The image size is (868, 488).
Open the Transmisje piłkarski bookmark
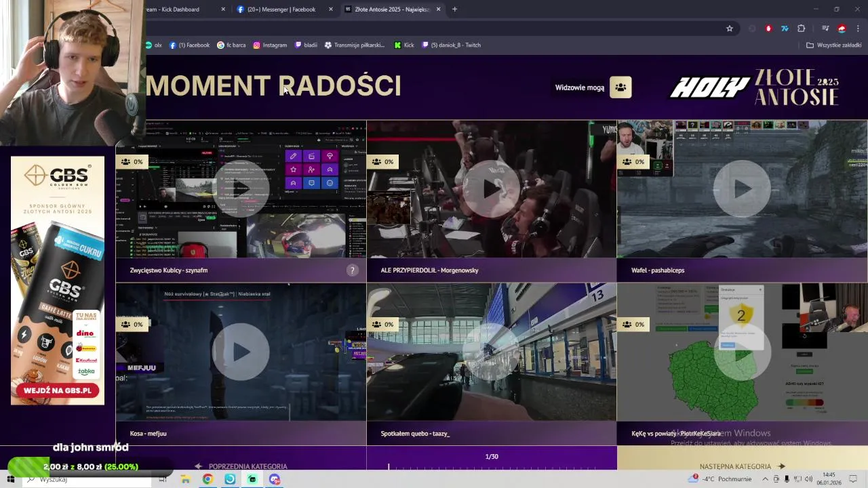(x=354, y=45)
